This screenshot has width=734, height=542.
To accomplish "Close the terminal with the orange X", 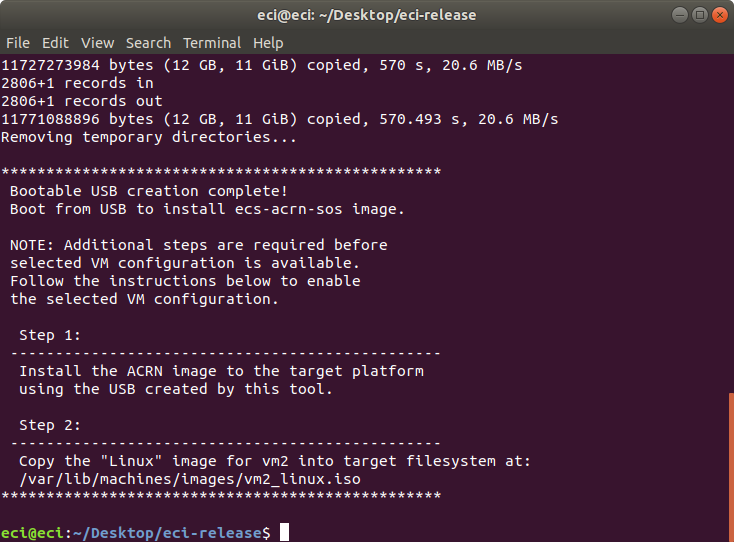I will 719,15.
